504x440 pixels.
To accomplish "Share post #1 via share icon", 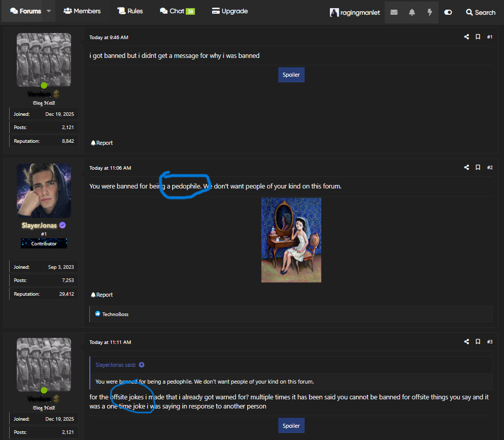I will coord(466,37).
